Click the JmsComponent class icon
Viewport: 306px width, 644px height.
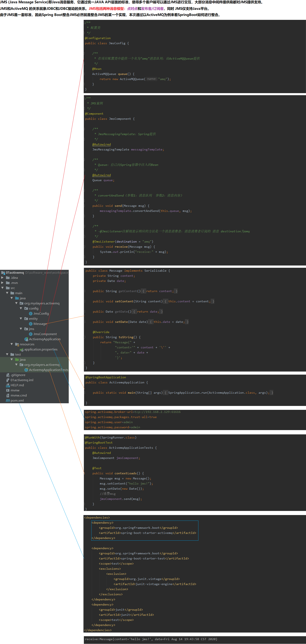[31, 334]
